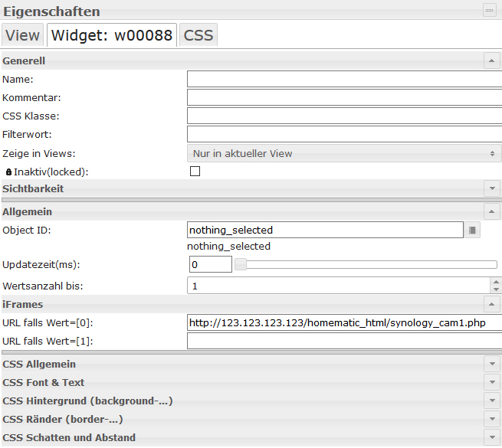Click the Wertsanzahl bis value field

coord(339,286)
